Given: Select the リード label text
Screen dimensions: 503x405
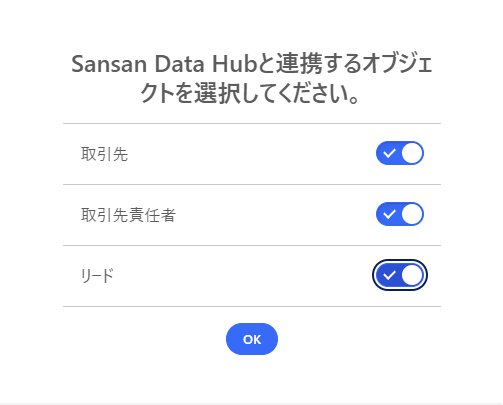Looking at the screenshot, I should (97, 276).
